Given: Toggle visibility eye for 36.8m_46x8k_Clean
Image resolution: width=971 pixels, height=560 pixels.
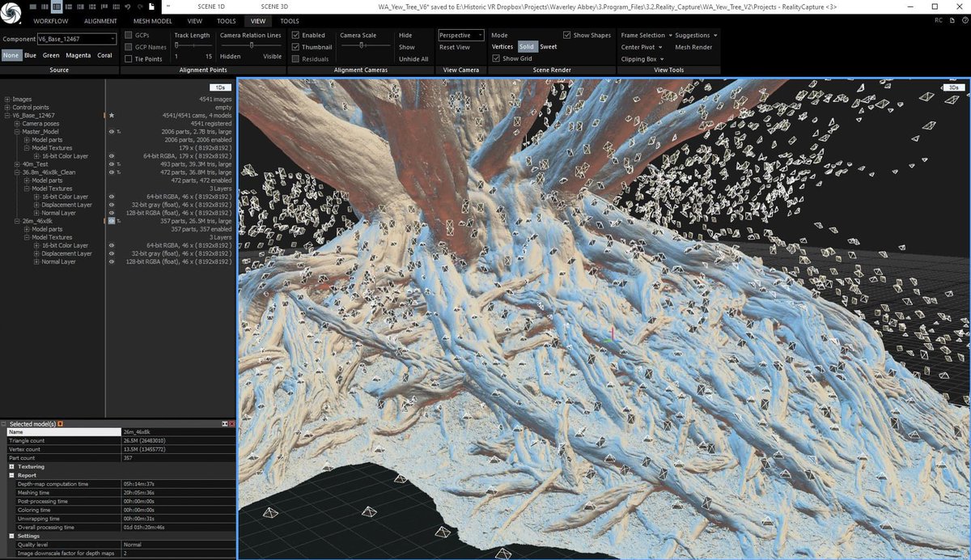Looking at the screenshot, I should coord(112,172).
